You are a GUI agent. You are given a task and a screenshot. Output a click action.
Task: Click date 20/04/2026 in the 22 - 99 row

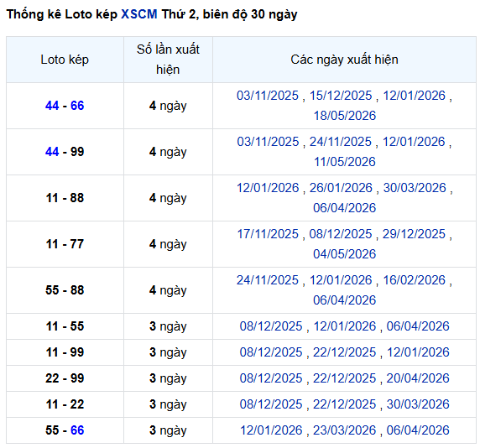coord(418,378)
